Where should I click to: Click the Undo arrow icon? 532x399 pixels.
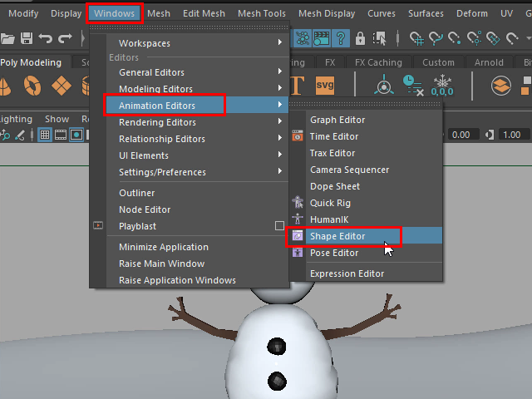tap(46, 38)
